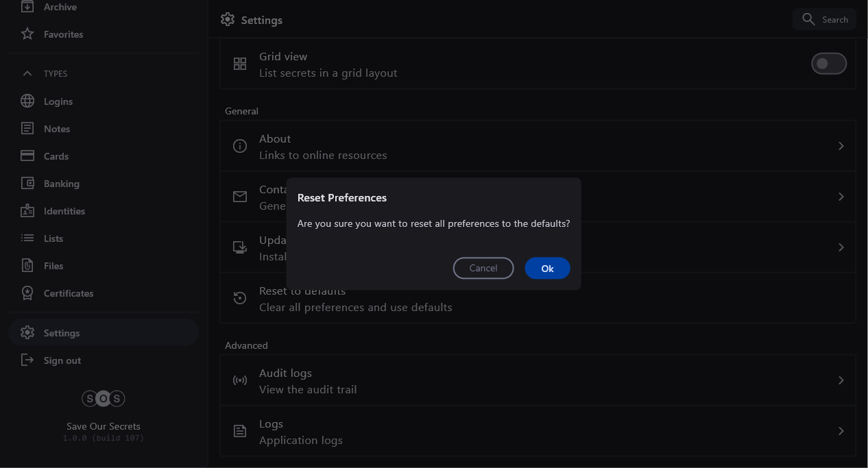Cancel the Reset Preferences dialog
Screen dimensions: 868x468
coord(483,268)
